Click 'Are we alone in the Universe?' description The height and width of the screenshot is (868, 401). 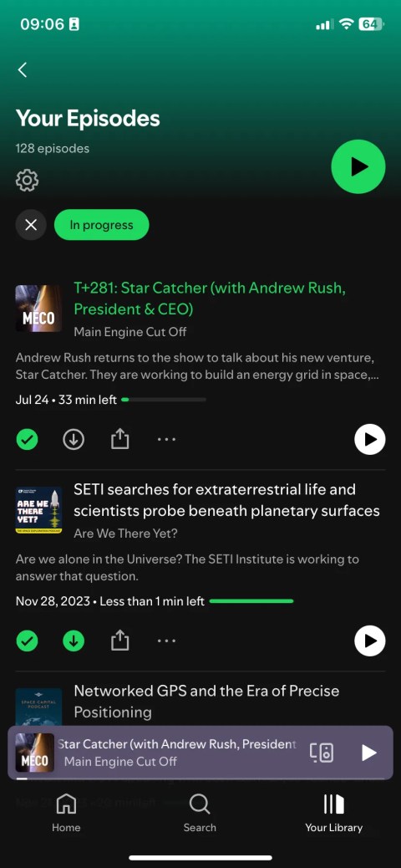point(187,568)
